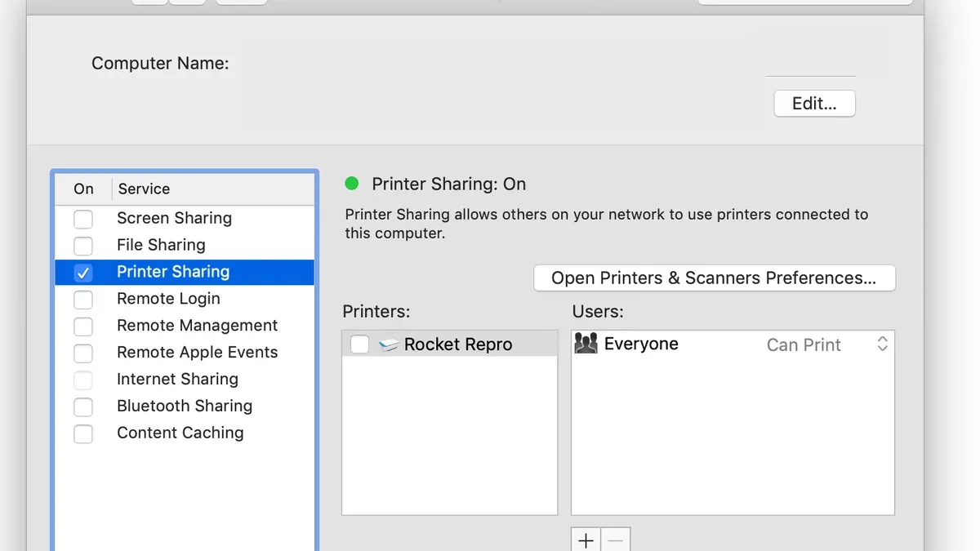Select Internet Sharing service row
Viewport: 980px width, 551px height.
(185, 380)
